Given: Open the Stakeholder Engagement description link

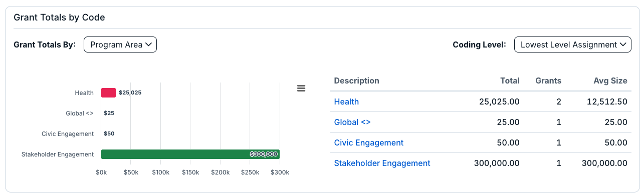Looking at the screenshot, I should [382, 163].
